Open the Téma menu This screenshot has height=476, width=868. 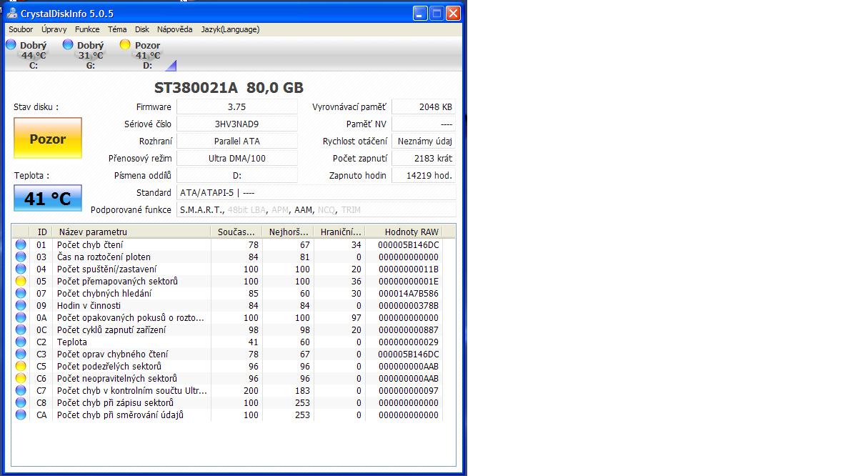click(117, 29)
